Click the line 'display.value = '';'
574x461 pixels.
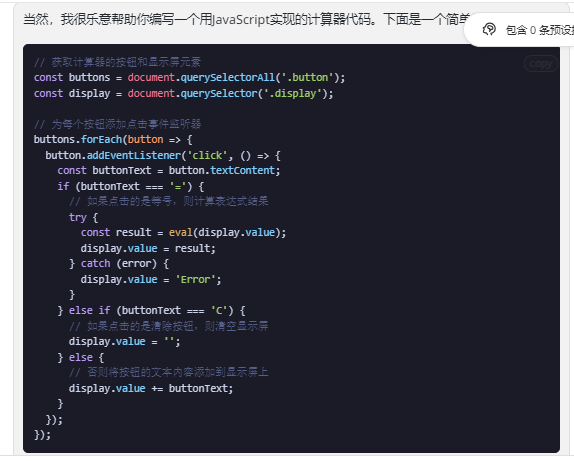pos(125,342)
